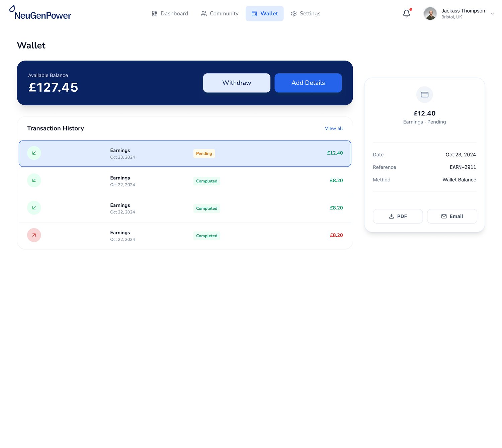Select the Wallet tab
This screenshot has height=448, width=502.
(264, 13)
